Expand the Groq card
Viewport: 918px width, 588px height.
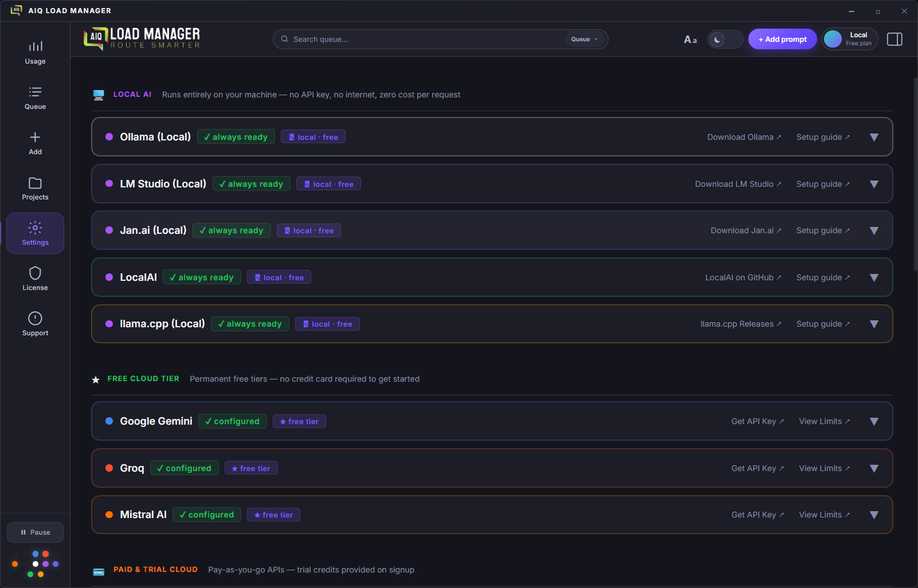pos(874,468)
